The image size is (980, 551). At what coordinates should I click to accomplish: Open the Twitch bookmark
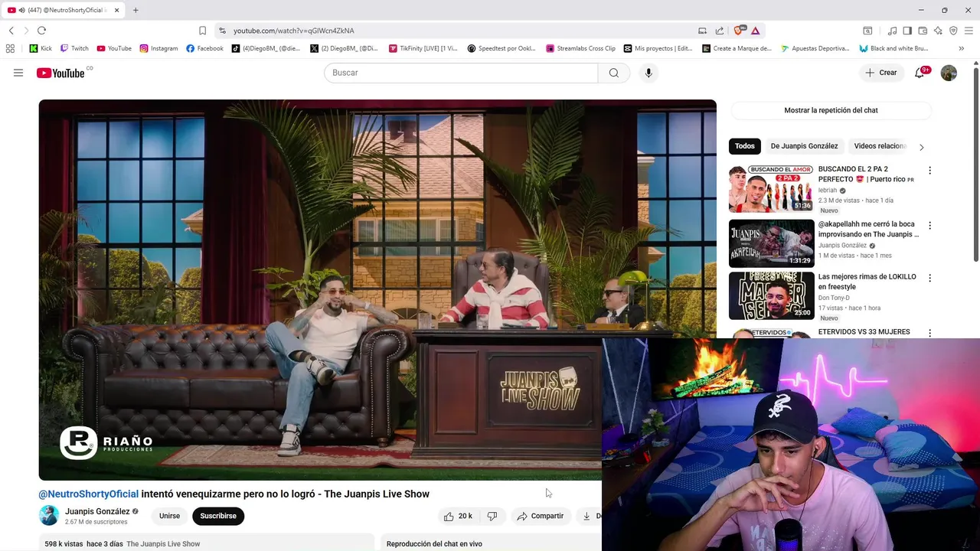pos(74,48)
